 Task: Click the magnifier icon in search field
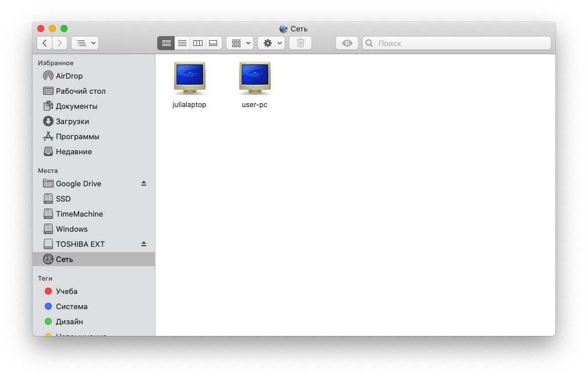point(369,43)
